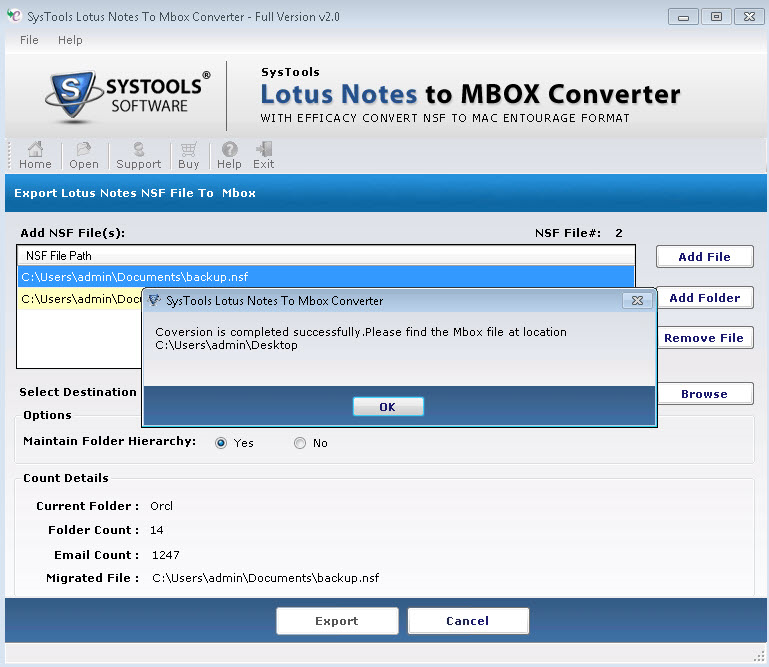
Task: Open Support from the toolbar
Action: click(139, 155)
